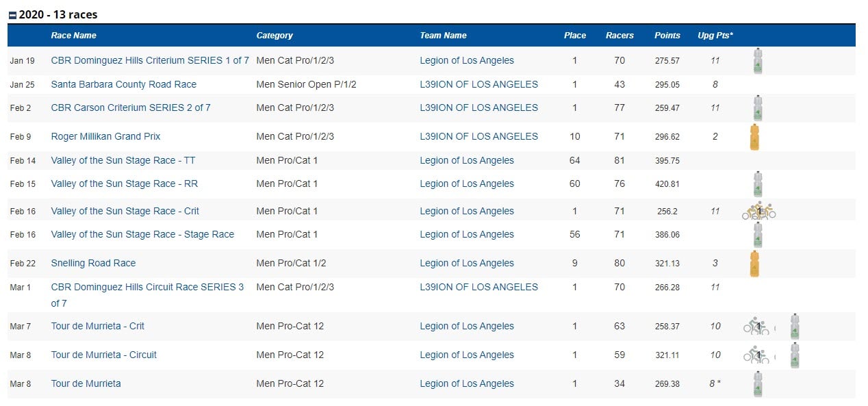Click Upg Pts* column header

pyautogui.click(x=715, y=36)
